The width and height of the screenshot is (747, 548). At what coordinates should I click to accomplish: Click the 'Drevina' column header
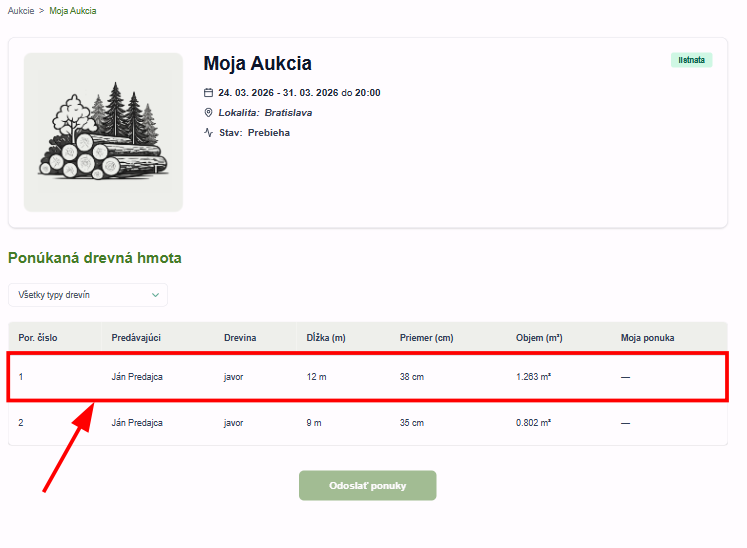tap(240, 338)
